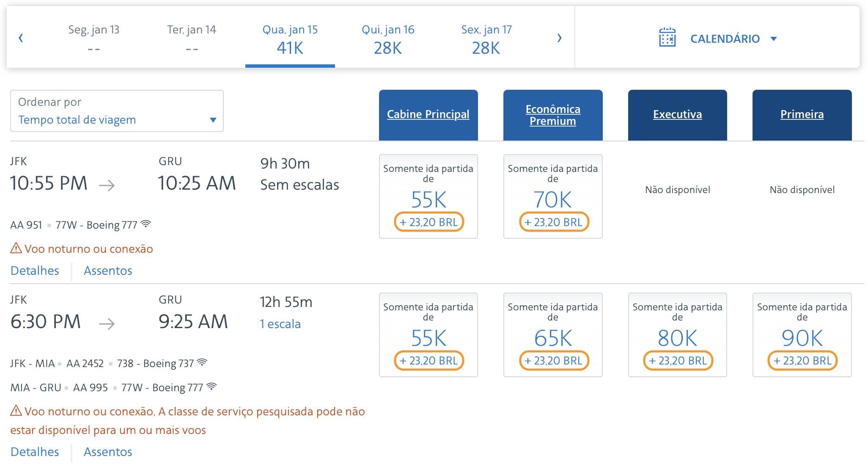Open the Ordenar por sort dropdown
The image size is (868, 464).
[117, 111]
